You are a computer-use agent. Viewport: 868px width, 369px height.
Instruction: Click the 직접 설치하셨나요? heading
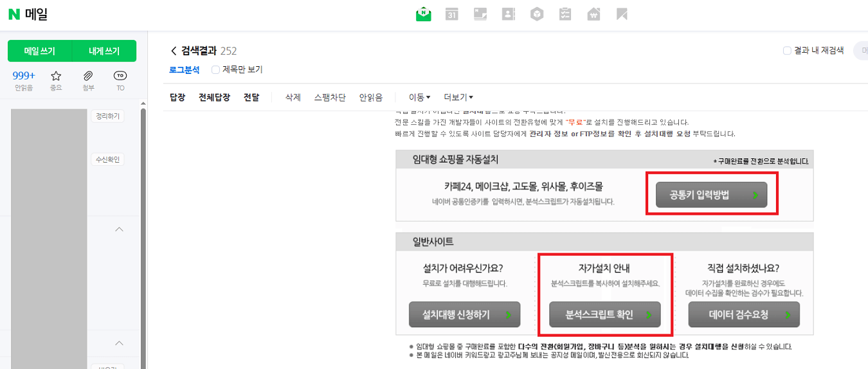coord(743,268)
